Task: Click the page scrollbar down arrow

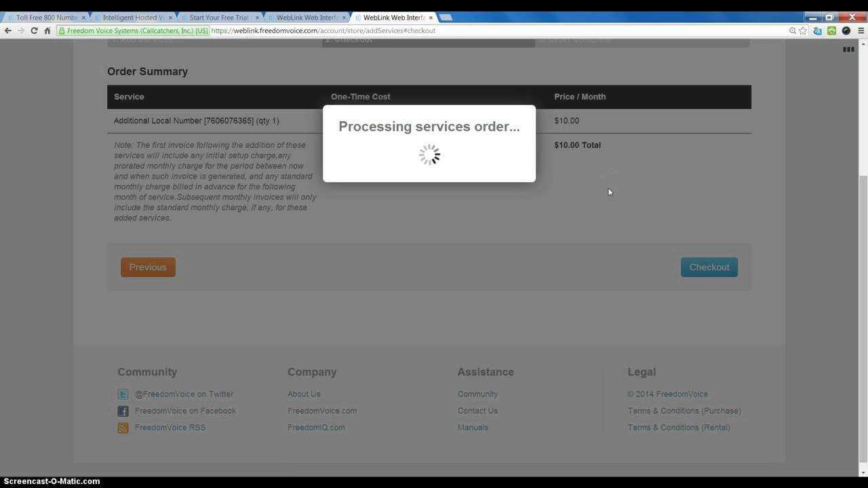Action: [863, 472]
